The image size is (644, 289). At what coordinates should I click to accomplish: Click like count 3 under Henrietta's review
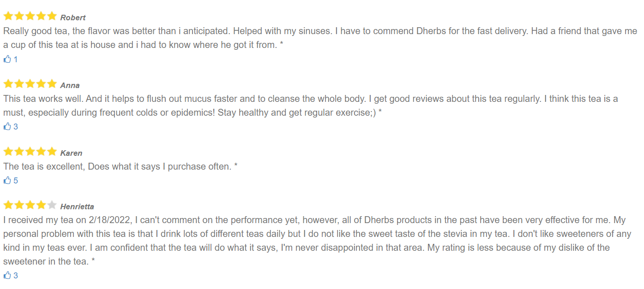16,276
